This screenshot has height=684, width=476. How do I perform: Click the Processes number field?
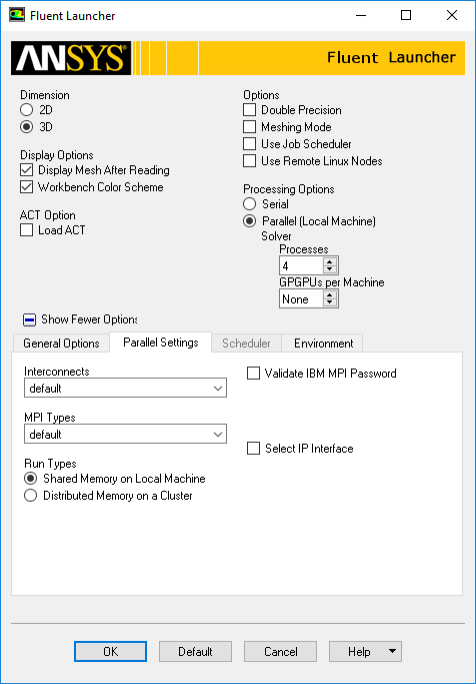tap(302, 266)
